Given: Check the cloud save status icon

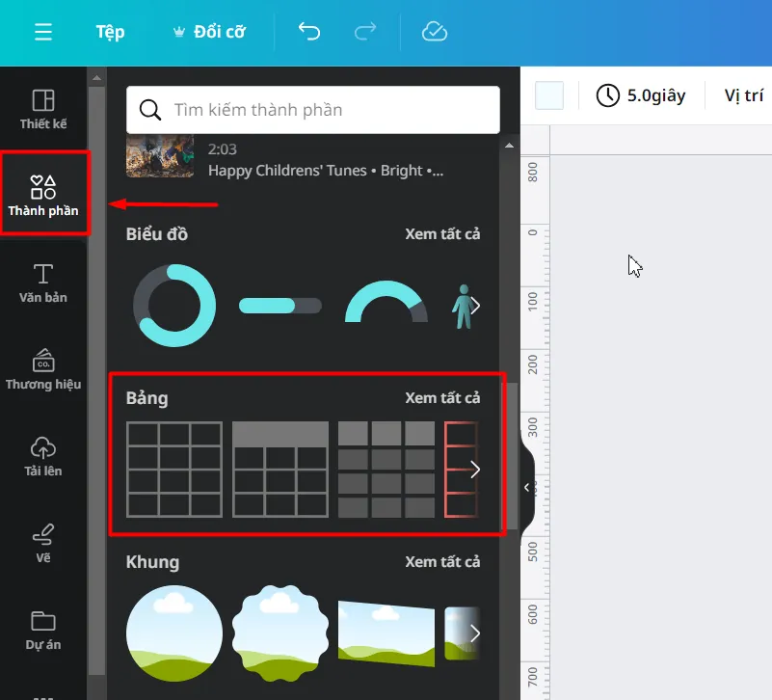Looking at the screenshot, I should click(435, 32).
